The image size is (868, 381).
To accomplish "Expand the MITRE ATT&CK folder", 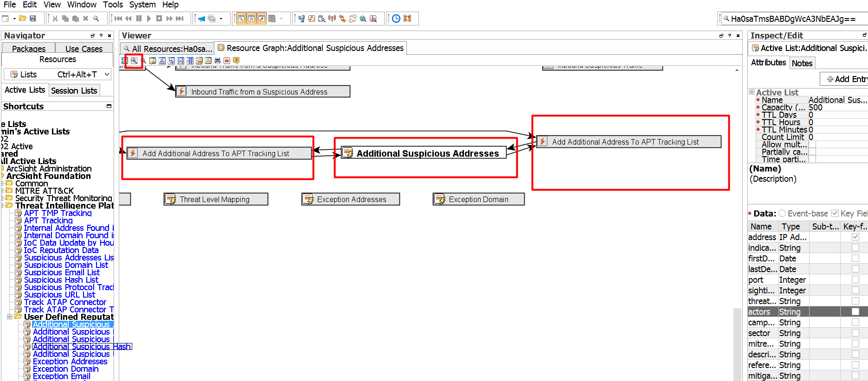I will (x=2, y=191).
